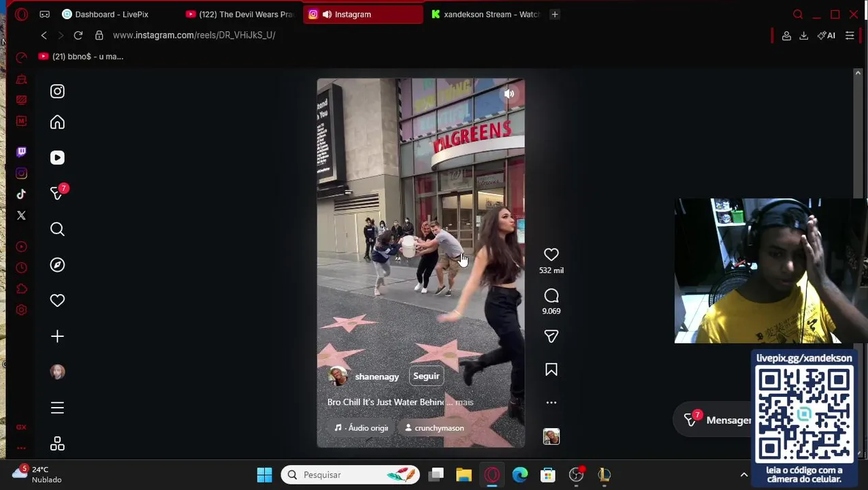Viewport: 868px width, 490px height.
Task: Open the Reels icon in Instagram sidebar
Action: click(x=57, y=158)
